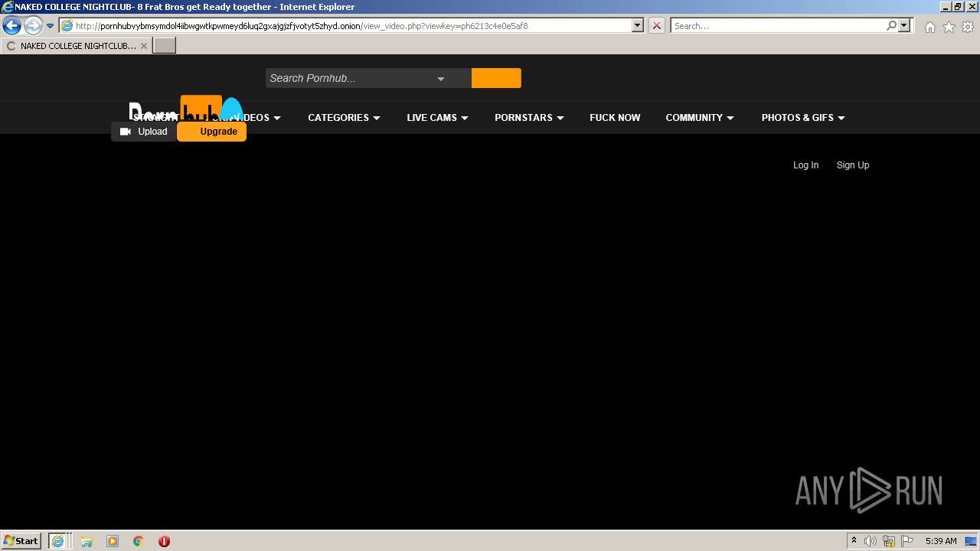Screen dimensions: 980x551
Task: Click the FUCK NOW nav link
Action: tap(615, 118)
